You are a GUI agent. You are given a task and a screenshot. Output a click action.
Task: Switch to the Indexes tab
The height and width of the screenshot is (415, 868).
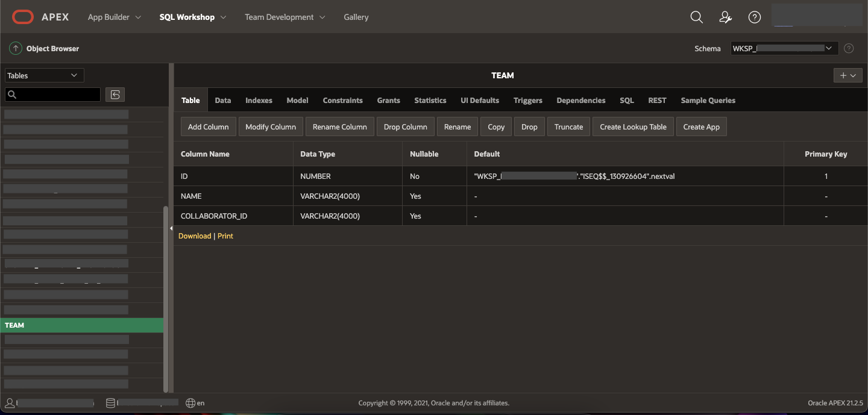pos(259,100)
